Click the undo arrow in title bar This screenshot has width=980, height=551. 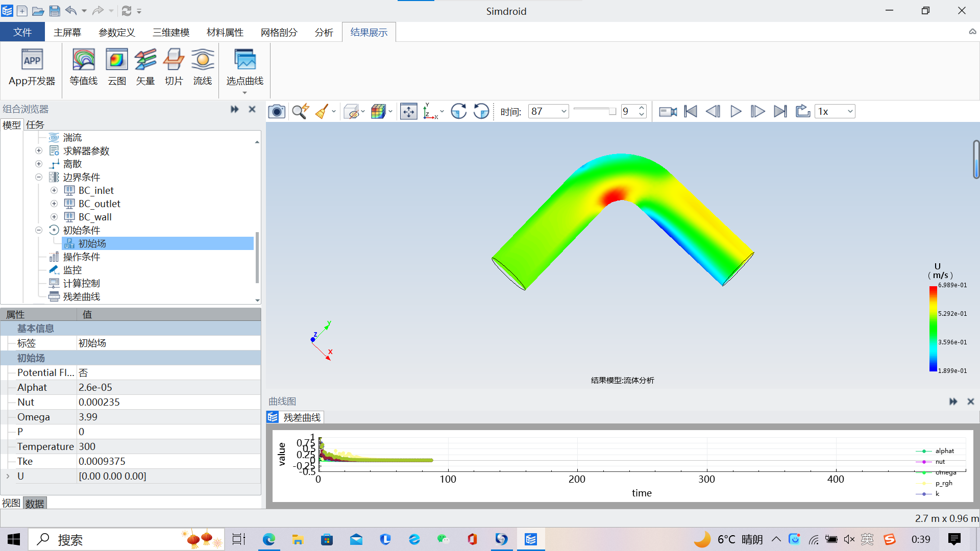[71, 11]
